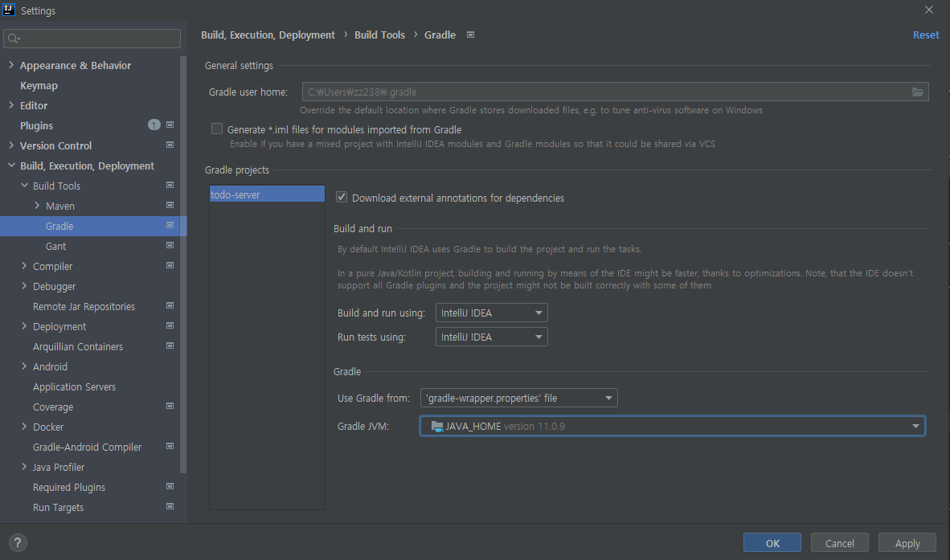Expand the Appearance & Behavior section
This screenshot has height=560, width=950.
pos(11,65)
